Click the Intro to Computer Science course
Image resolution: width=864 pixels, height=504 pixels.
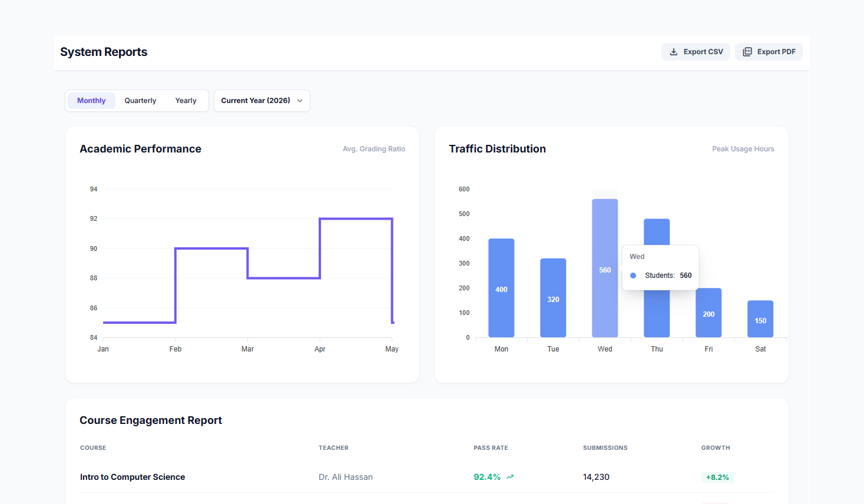(x=133, y=477)
